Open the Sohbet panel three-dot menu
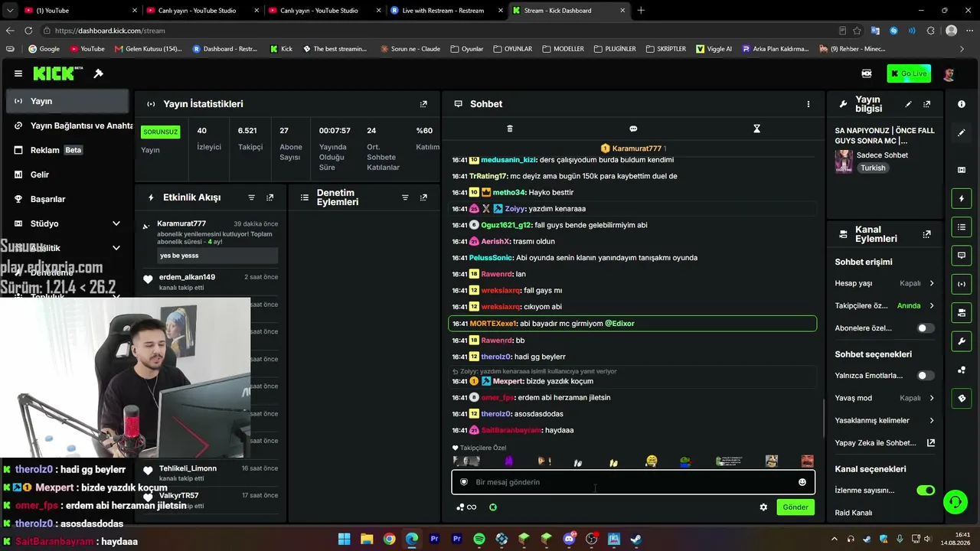The height and width of the screenshot is (551, 980). click(x=808, y=104)
